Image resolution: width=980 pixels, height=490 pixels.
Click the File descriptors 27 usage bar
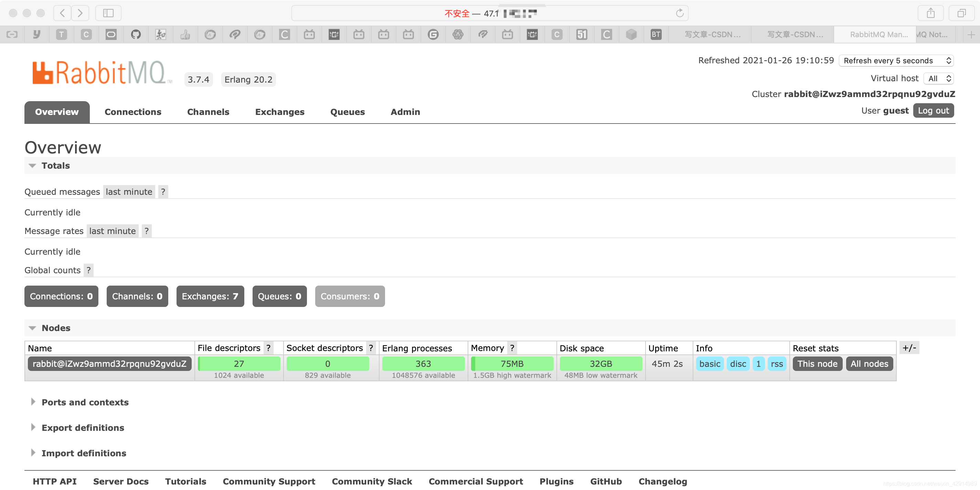pyautogui.click(x=239, y=364)
